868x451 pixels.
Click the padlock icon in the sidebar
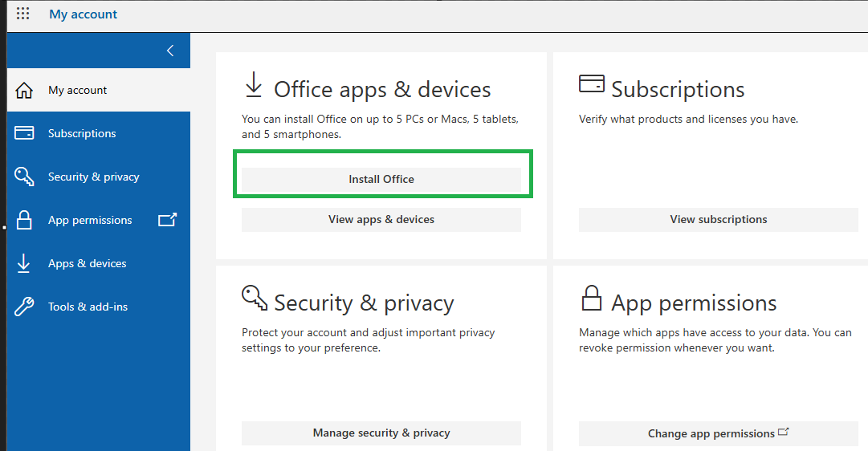coord(24,220)
